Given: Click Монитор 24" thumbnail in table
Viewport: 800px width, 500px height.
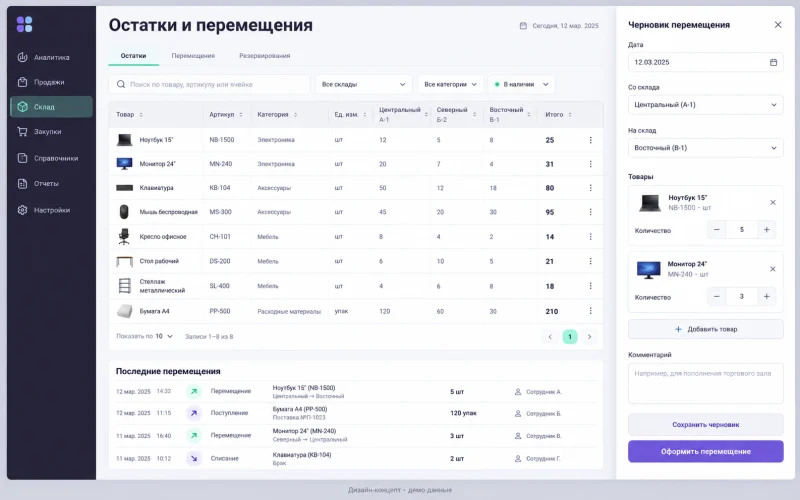Looking at the screenshot, I should pyautogui.click(x=124, y=164).
